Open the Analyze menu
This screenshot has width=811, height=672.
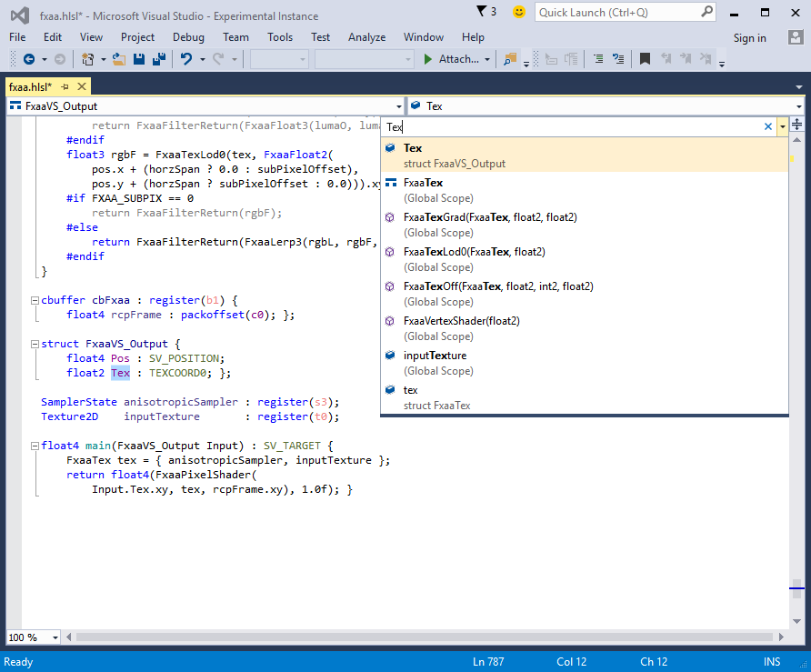pos(366,37)
